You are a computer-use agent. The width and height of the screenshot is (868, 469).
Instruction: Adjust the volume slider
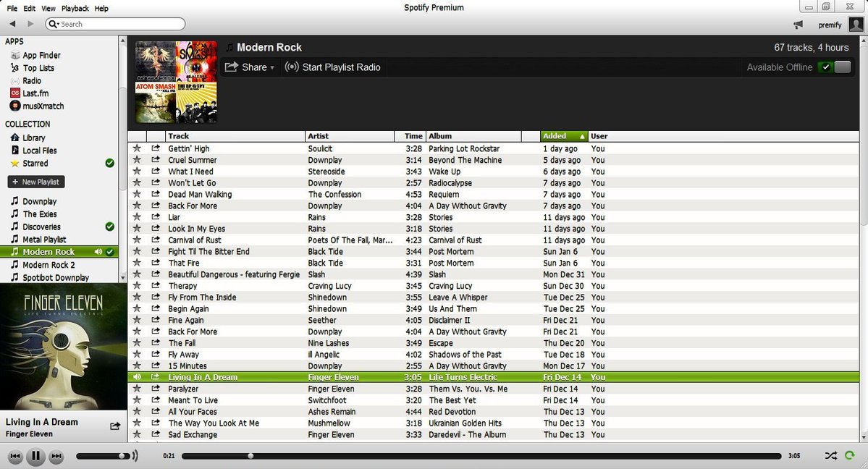(102, 456)
